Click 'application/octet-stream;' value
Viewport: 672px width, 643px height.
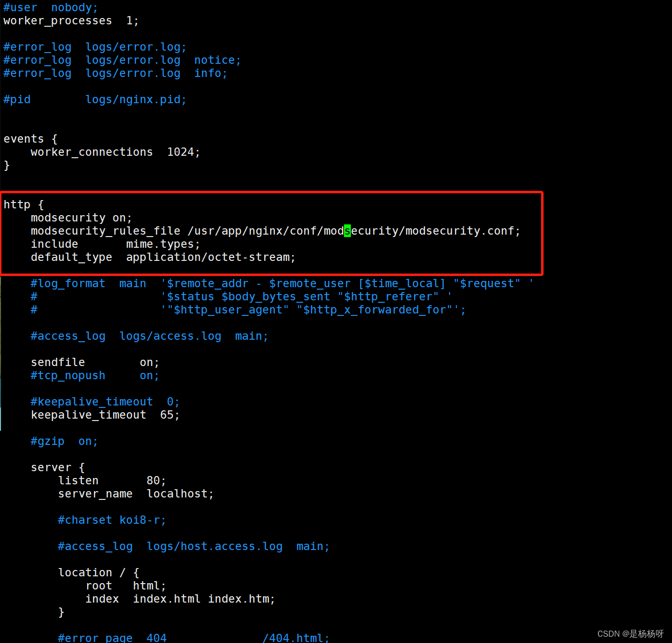(211, 257)
